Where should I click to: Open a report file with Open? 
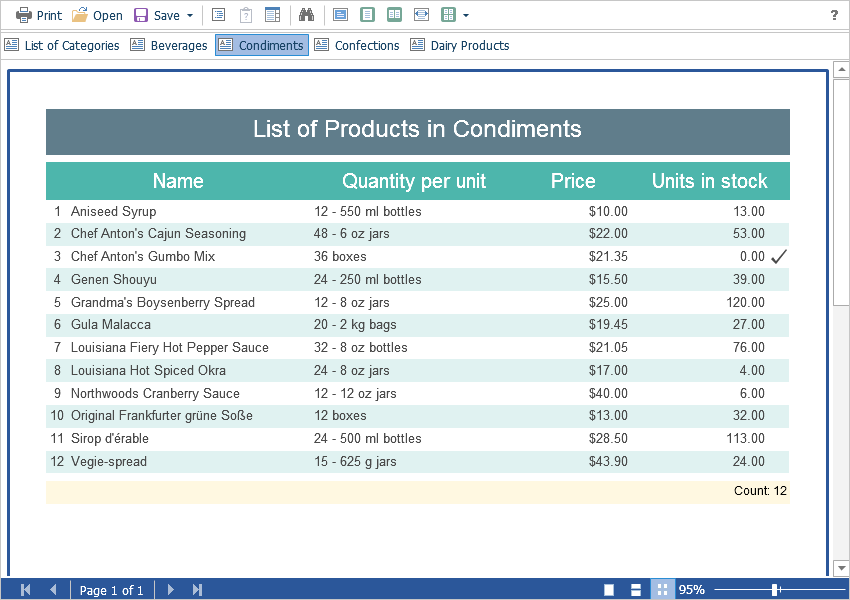pos(97,15)
